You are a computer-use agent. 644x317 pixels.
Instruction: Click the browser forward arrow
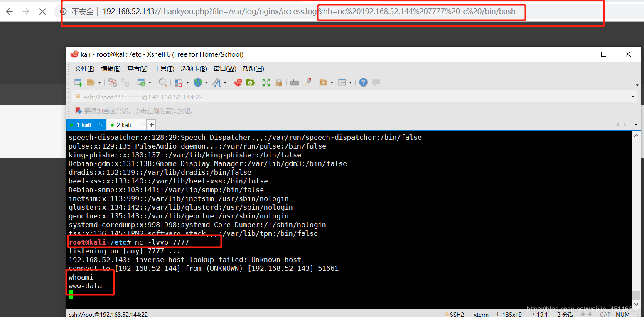26,12
